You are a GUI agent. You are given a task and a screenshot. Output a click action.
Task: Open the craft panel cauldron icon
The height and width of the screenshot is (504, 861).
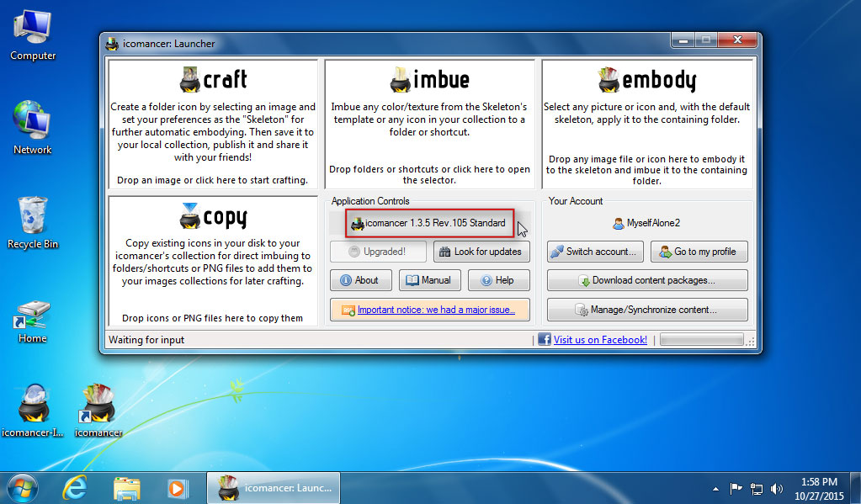(x=190, y=80)
